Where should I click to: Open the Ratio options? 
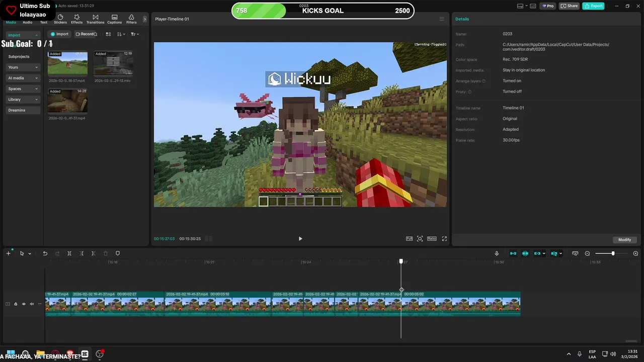[x=432, y=239]
